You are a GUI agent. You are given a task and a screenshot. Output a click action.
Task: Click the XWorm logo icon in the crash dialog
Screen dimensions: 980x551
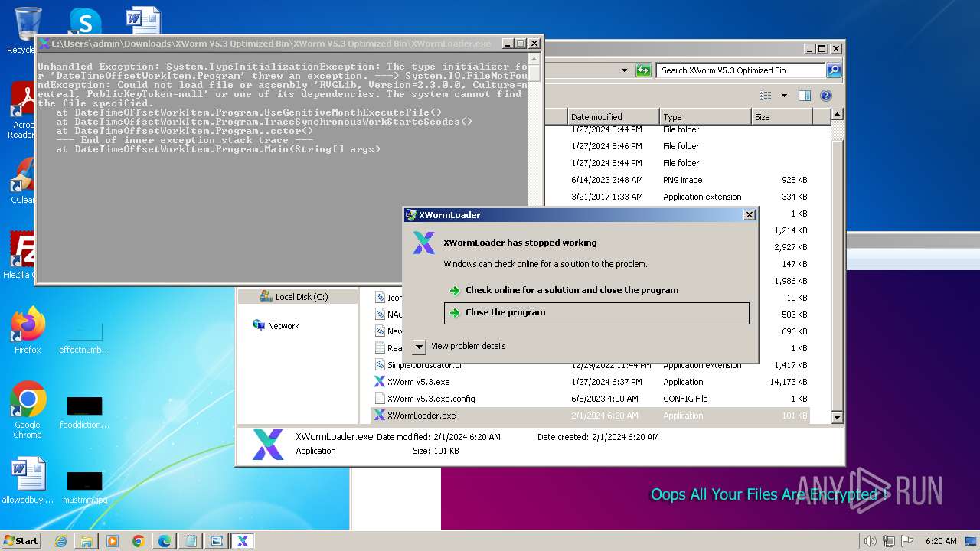[423, 243]
